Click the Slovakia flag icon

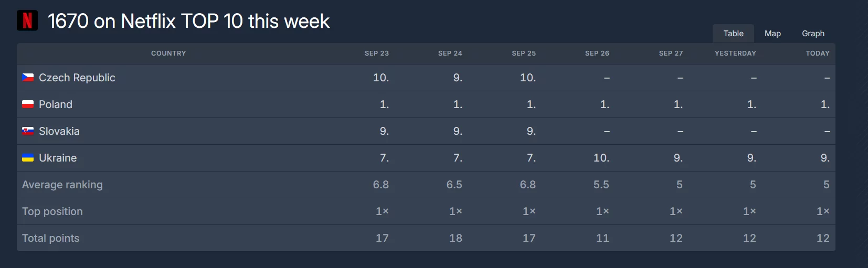[28, 131]
